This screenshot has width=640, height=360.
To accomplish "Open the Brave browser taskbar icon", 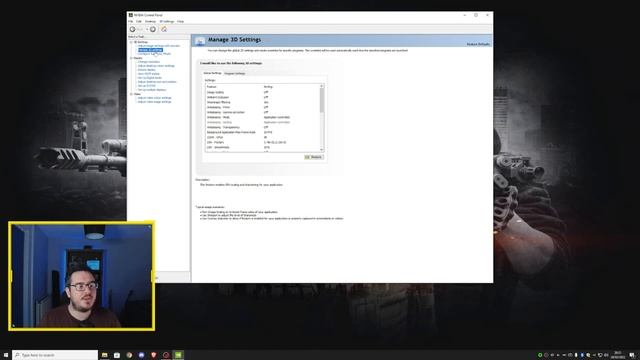I will [x=153, y=355].
